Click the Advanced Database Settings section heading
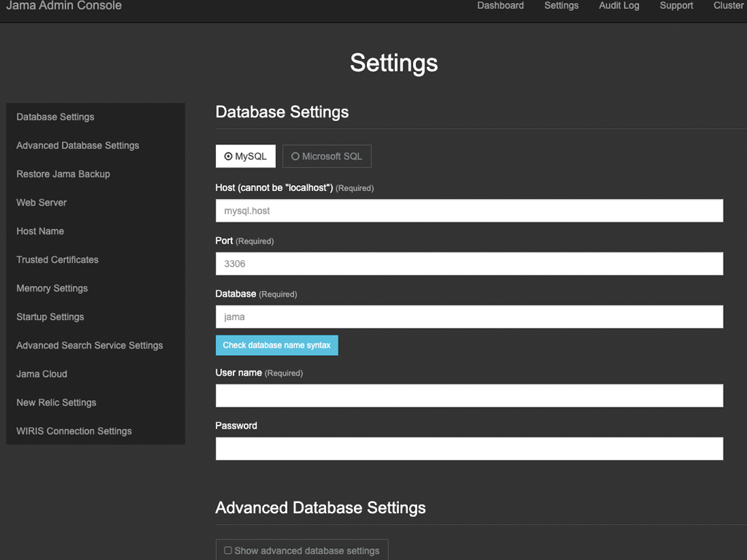 click(321, 507)
